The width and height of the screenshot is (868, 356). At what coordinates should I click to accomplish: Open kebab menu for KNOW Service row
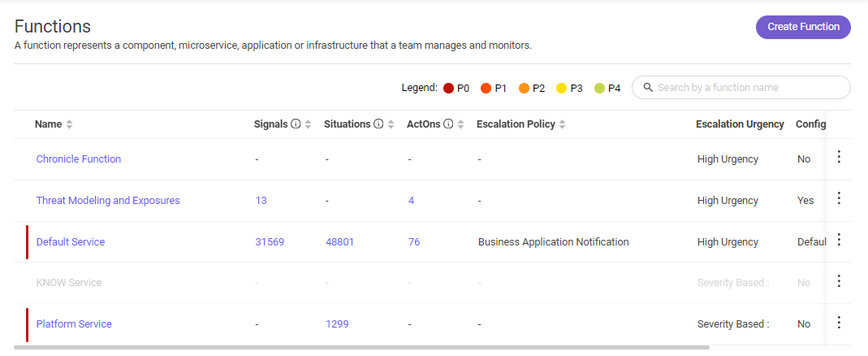pos(839,281)
